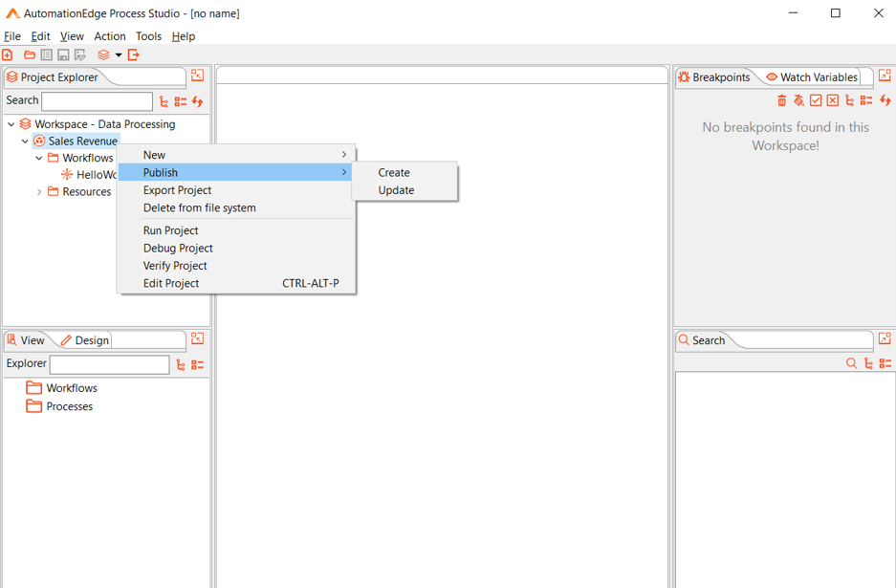The image size is (896, 588).
Task: Choose Export Project from context menu
Action: tap(236, 190)
